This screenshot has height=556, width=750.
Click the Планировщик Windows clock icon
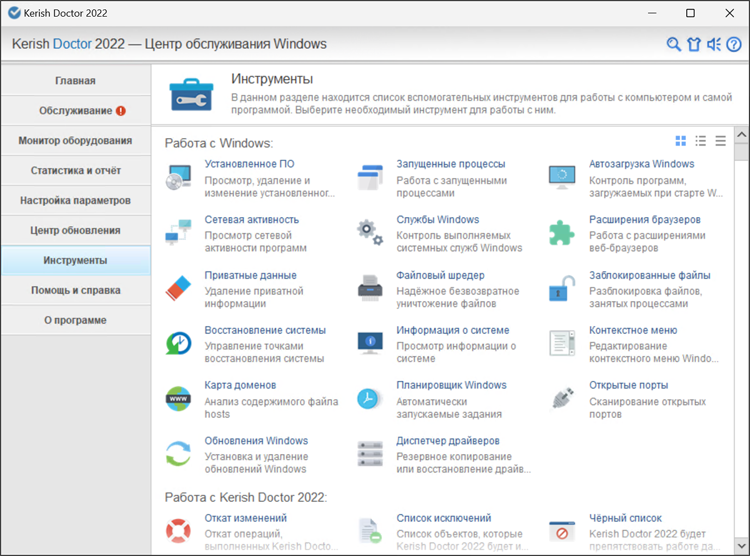pos(371,398)
